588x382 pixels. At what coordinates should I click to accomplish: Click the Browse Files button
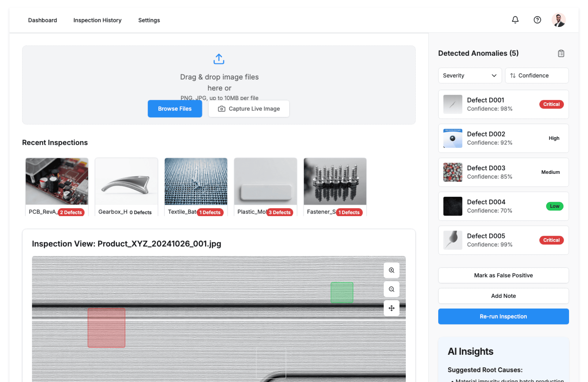(x=175, y=109)
